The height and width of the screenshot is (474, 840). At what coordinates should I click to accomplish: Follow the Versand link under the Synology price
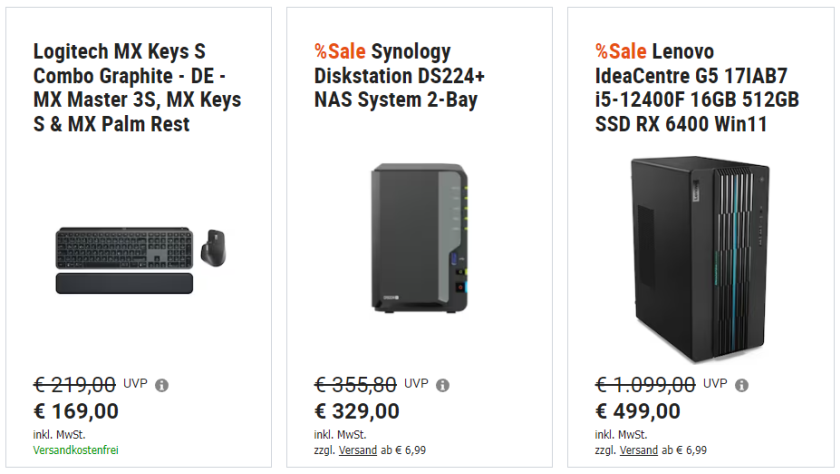click(x=359, y=451)
